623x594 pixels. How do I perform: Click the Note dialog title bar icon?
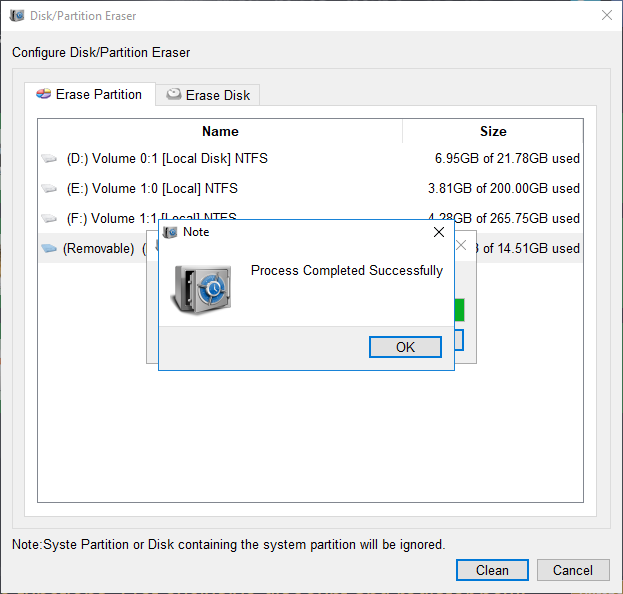pyautogui.click(x=170, y=232)
